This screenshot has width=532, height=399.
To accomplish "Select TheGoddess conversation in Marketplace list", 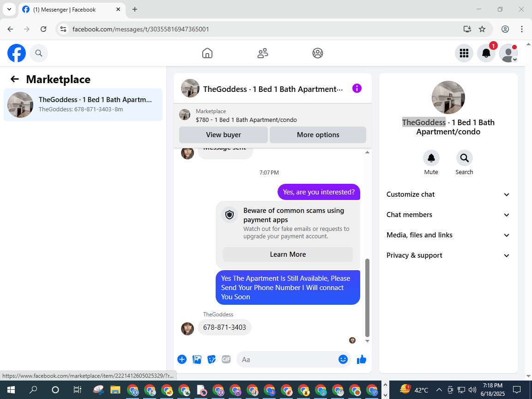I will (x=83, y=105).
